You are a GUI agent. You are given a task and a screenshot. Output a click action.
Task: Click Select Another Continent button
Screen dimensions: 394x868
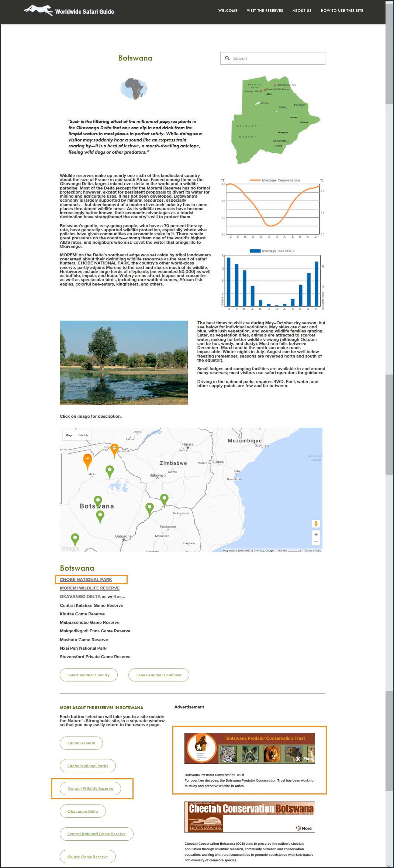click(159, 675)
